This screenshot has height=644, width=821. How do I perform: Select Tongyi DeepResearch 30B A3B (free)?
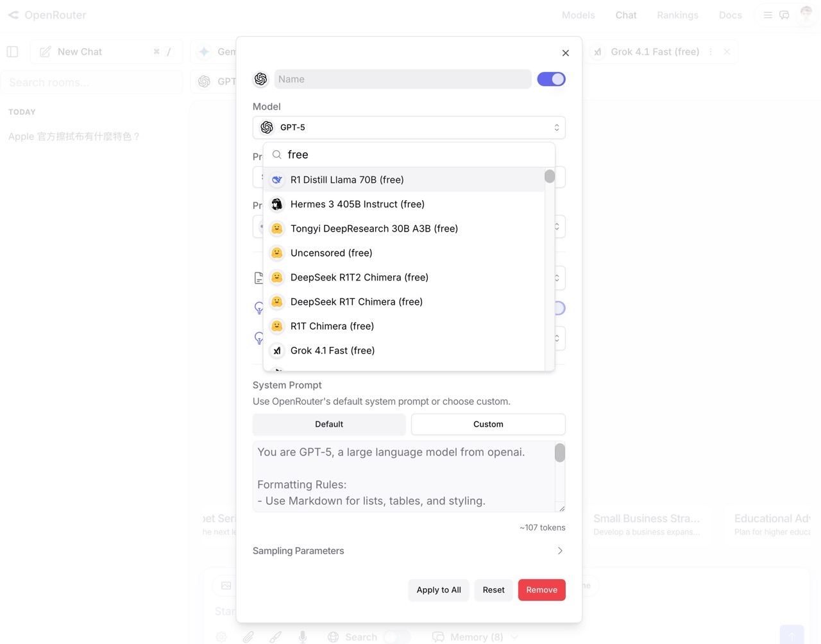click(374, 228)
